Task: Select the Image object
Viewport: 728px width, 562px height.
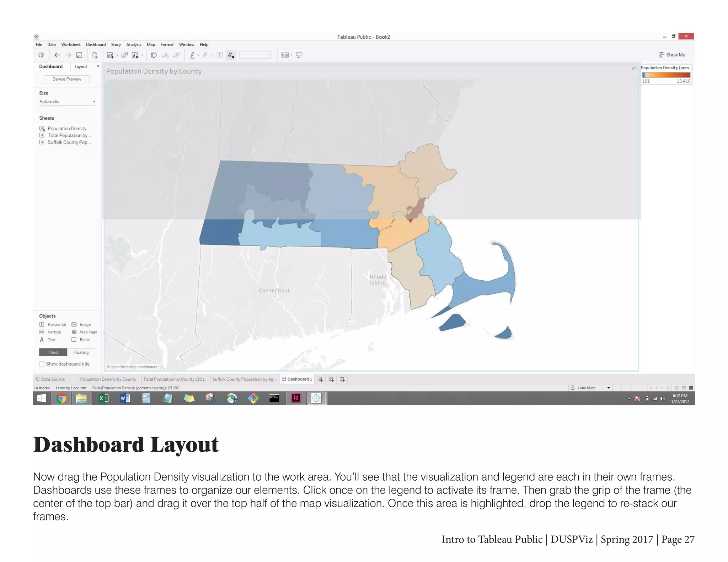Action: point(81,325)
